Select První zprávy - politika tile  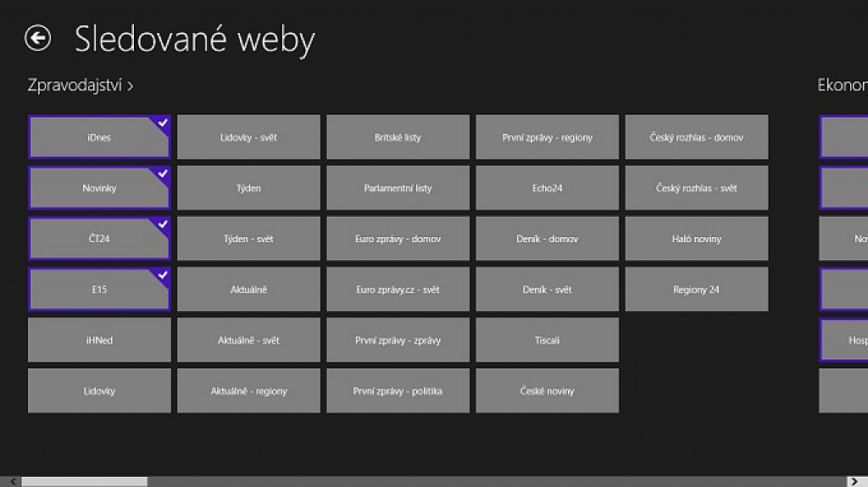pos(398,390)
